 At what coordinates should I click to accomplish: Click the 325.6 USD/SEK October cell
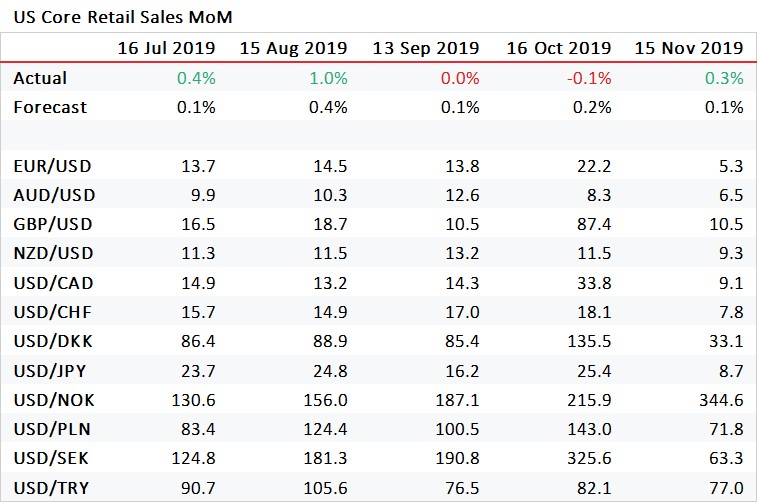click(x=589, y=458)
